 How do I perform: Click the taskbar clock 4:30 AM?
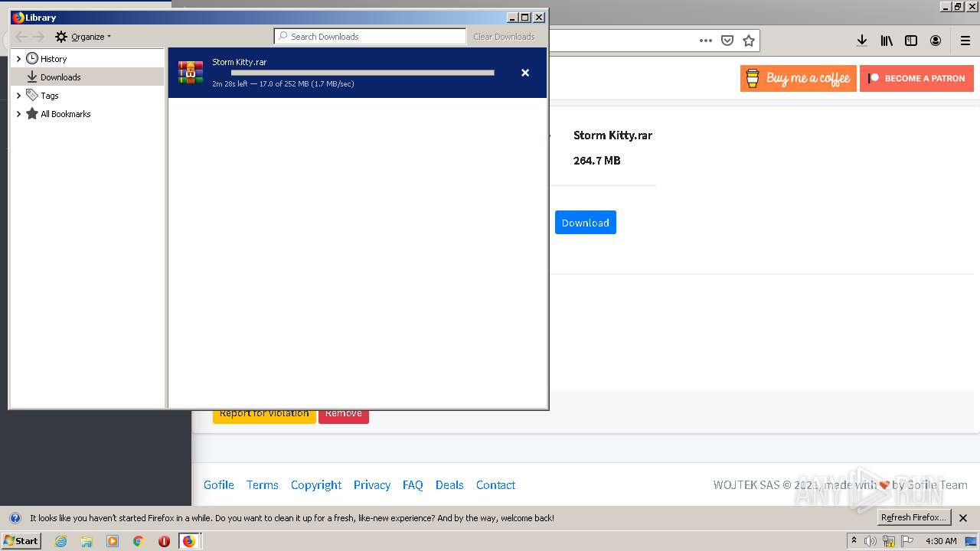tap(941, 541)
